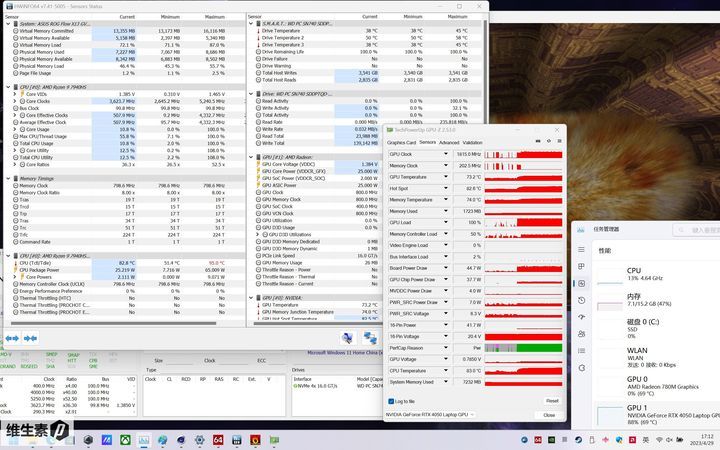Open Task Manager Startup apps icon

pos(581,317)
